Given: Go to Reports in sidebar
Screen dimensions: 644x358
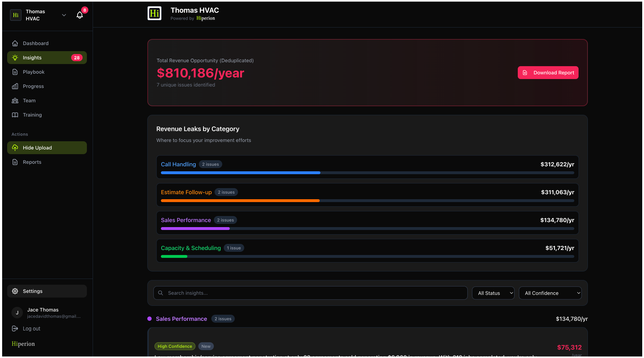Looking at the screenshot, I should point(32,162).
